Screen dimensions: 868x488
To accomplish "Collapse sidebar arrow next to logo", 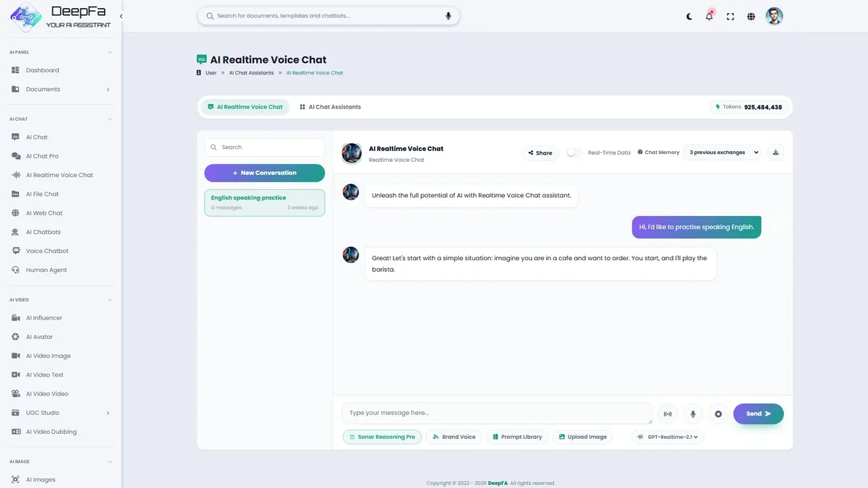I will point(121,16).
